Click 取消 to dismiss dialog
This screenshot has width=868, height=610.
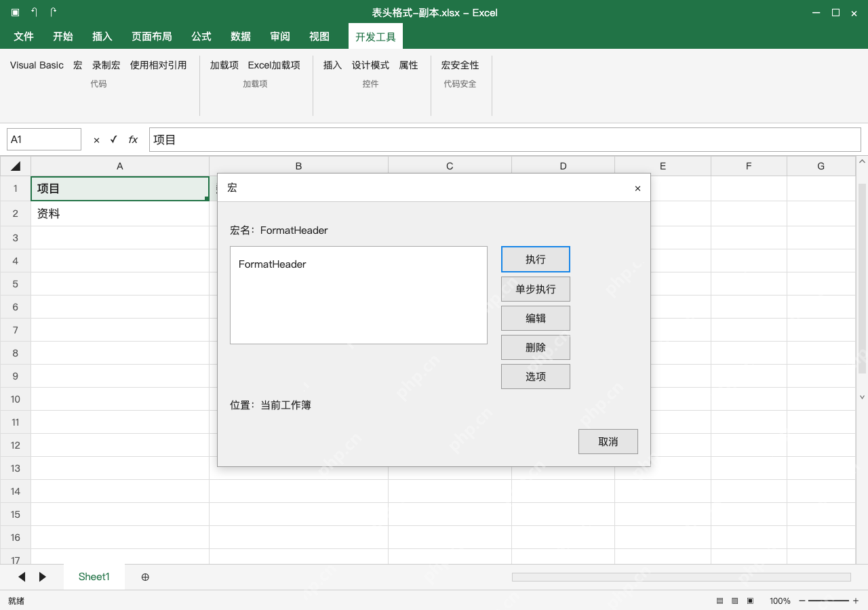[608, 441]
